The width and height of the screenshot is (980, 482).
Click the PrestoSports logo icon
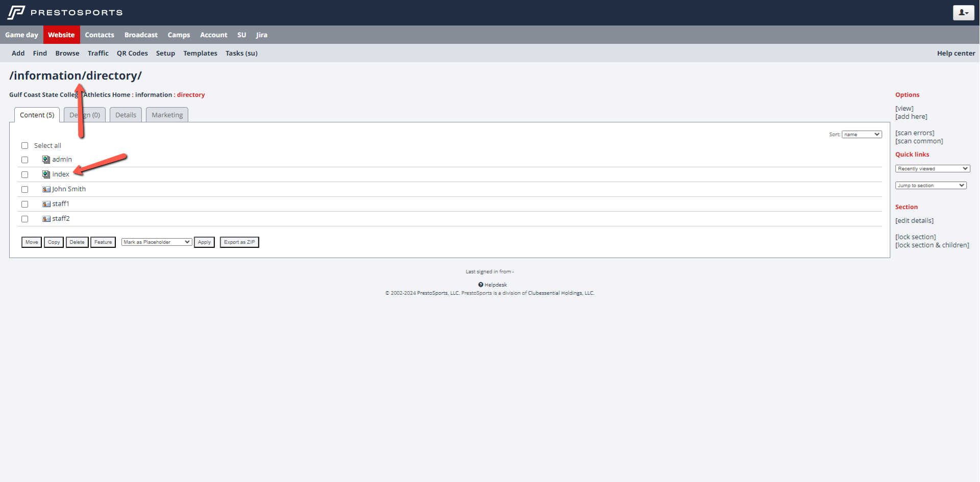pyautogui.click(x=16, y=12)
